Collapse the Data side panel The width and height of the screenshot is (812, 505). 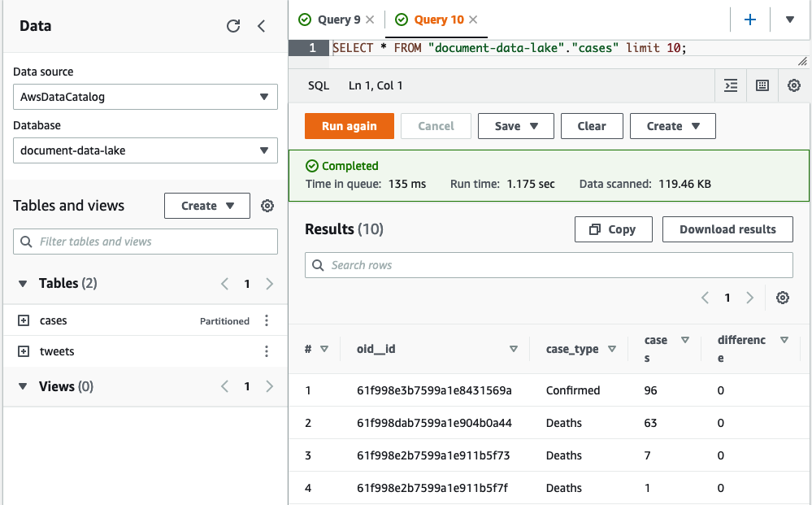tap(261, 26)
